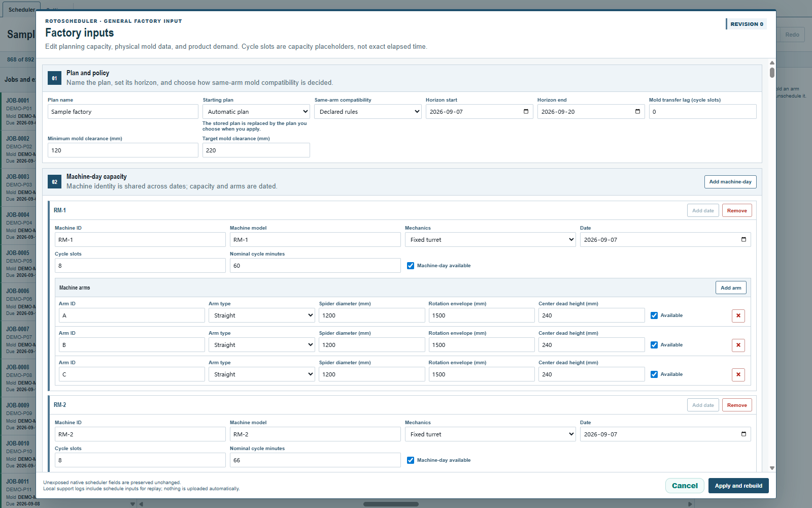This screenshot has height=508, width=812.
Task: Open the Same-arm compatibility dropdown
Action: 368,112
